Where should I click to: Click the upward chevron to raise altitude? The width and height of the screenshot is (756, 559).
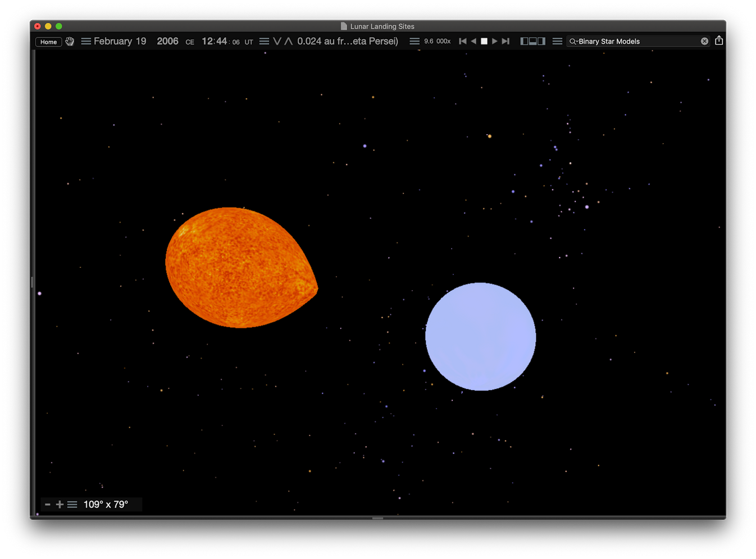click(288, 40)
